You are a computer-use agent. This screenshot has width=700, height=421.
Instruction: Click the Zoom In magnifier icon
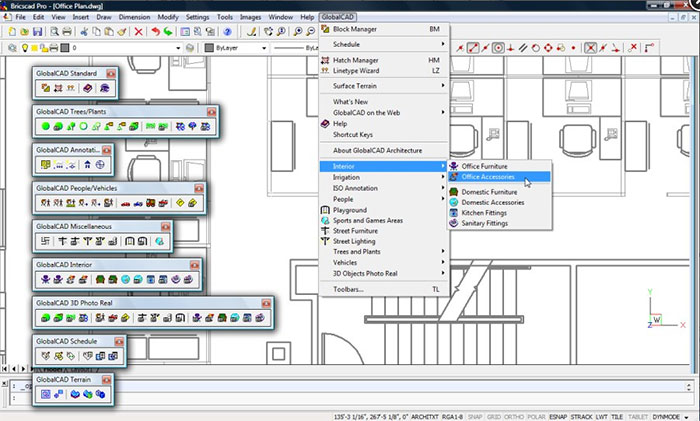298,32
